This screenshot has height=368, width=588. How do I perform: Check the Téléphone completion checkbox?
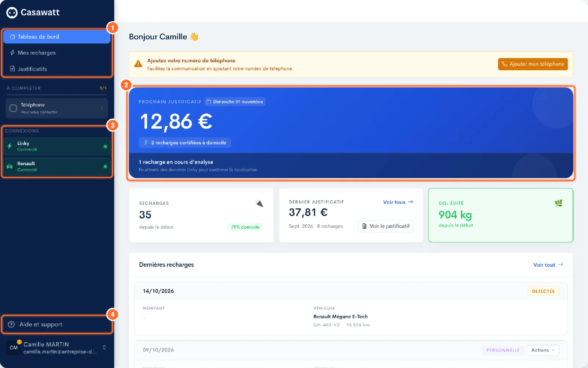click(x=13, y=108)
